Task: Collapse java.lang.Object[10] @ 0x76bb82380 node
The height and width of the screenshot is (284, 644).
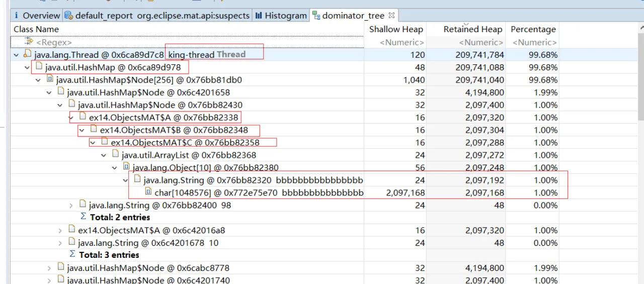Action: pyautogui.click(x=115, y=168)
